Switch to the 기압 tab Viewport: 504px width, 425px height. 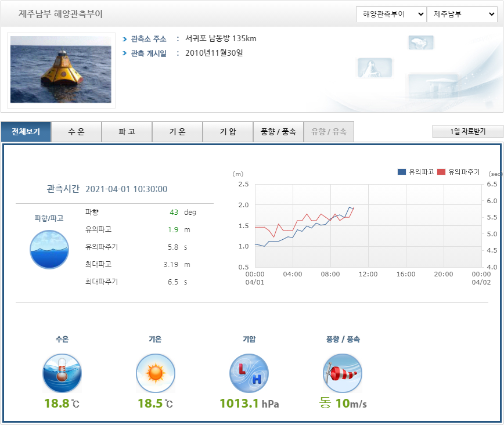point(228,131)
